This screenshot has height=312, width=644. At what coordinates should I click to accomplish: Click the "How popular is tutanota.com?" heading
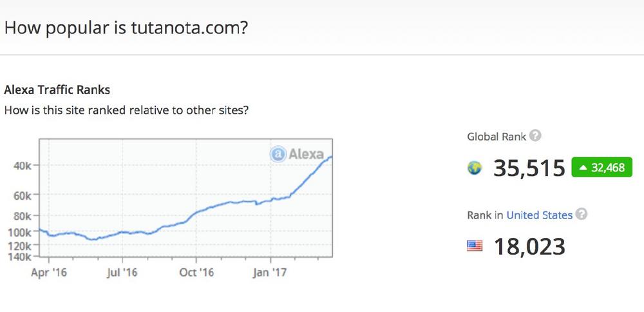[126, 28]
